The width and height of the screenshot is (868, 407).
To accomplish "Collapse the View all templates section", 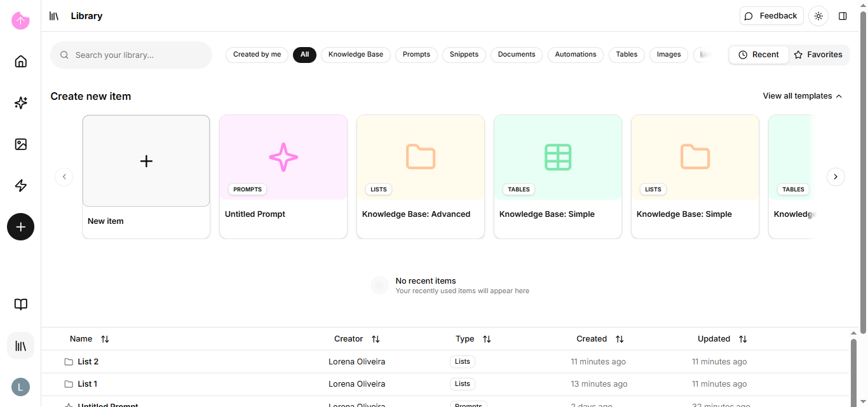I will (x=802, y=96).
